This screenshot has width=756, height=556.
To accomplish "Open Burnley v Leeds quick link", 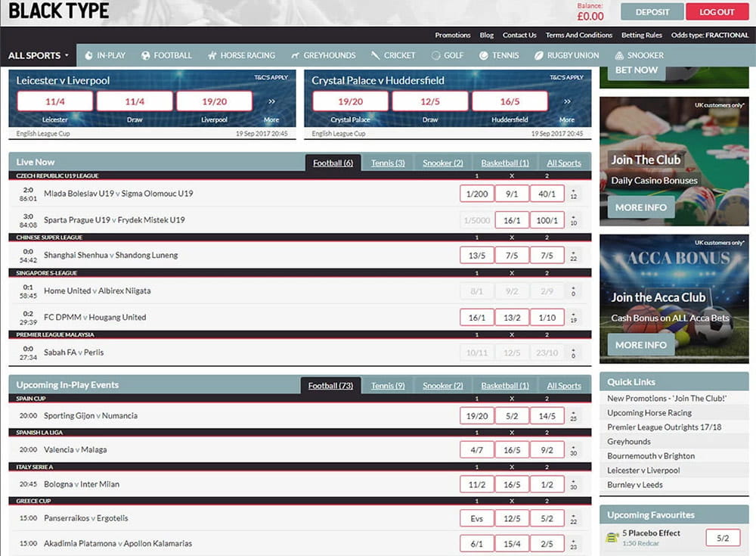I will tap(634, 485).
